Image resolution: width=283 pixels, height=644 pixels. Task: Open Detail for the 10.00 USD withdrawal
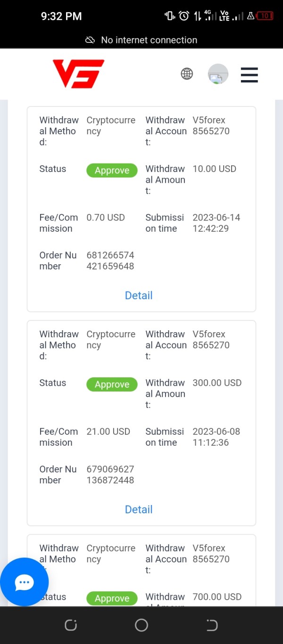coord(139,295)
